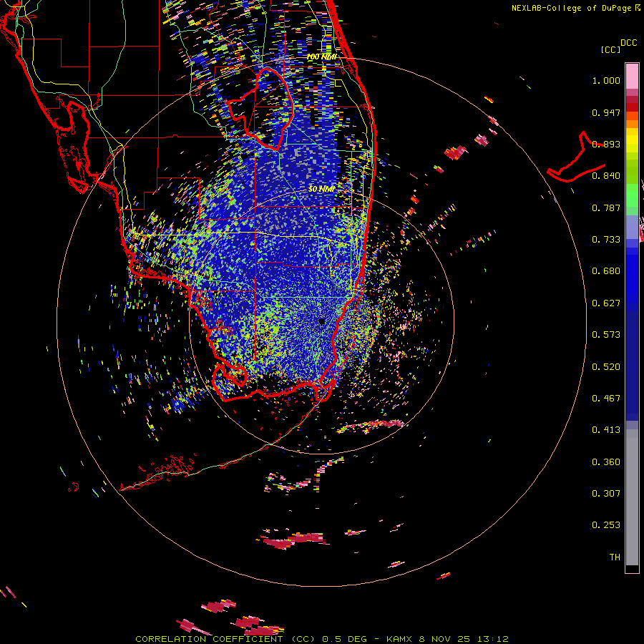This screenshot has width=644, height=644.
Task: Select the 0.733 legend value
Action: click(606, 240)
